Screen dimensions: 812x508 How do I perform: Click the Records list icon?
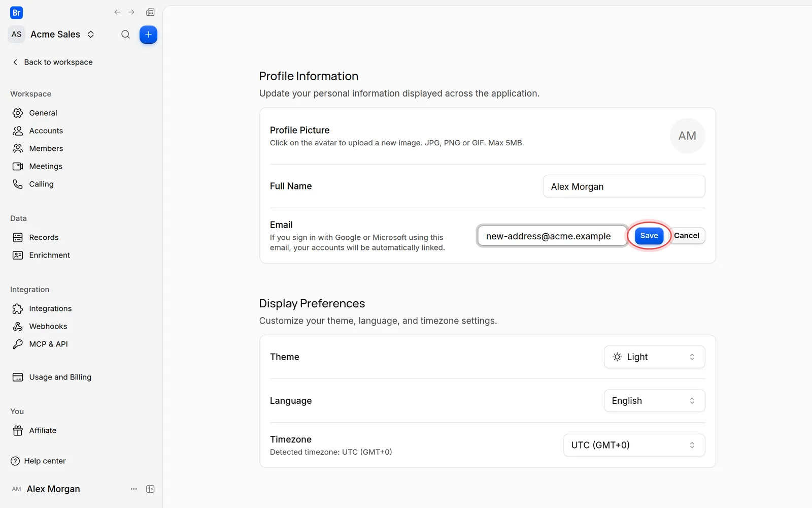tap(18, 237)
